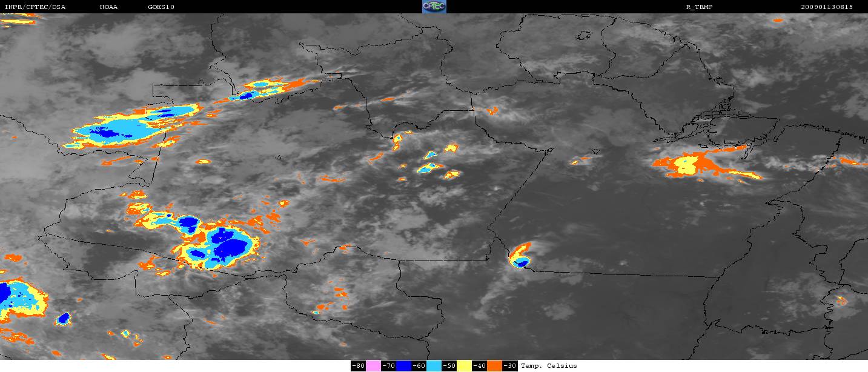Click the -30 legend value

[x=509, y=366]
